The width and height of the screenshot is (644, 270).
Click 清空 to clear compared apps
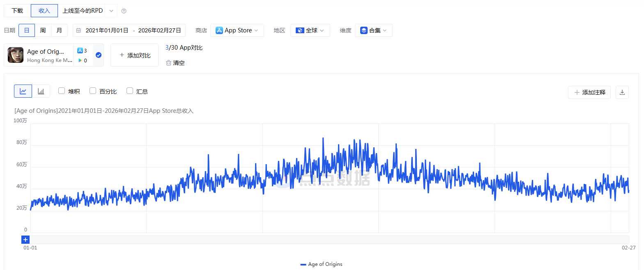tap(175, 63)
